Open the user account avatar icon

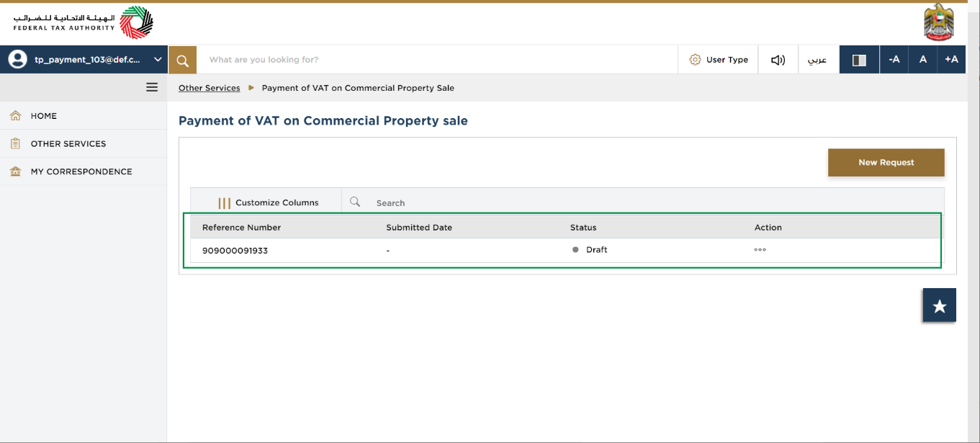pyautogui.click(x=18, y=60)
